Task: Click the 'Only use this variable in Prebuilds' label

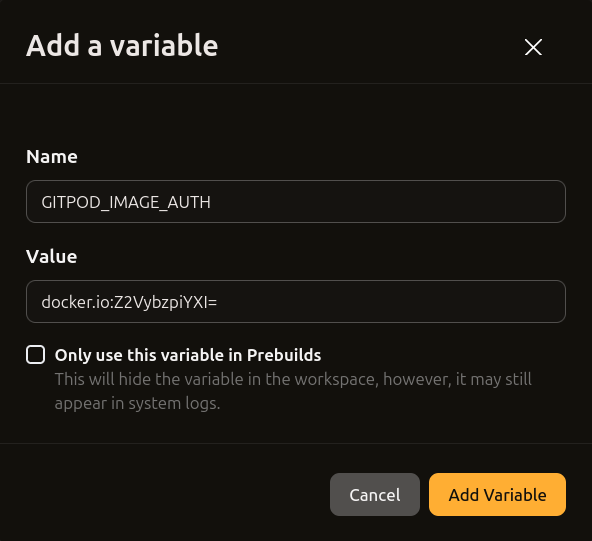Action: coord(188,355)
